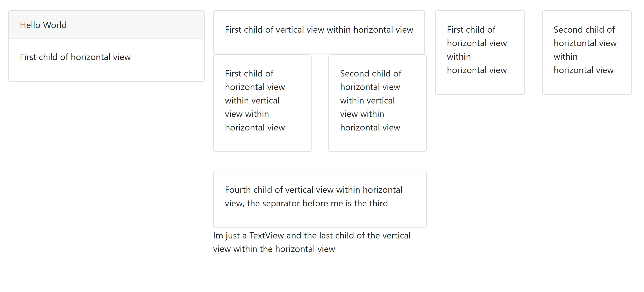
Task: Click the word "Im" starting the bottom paragraph
Action: pos(218,236)
